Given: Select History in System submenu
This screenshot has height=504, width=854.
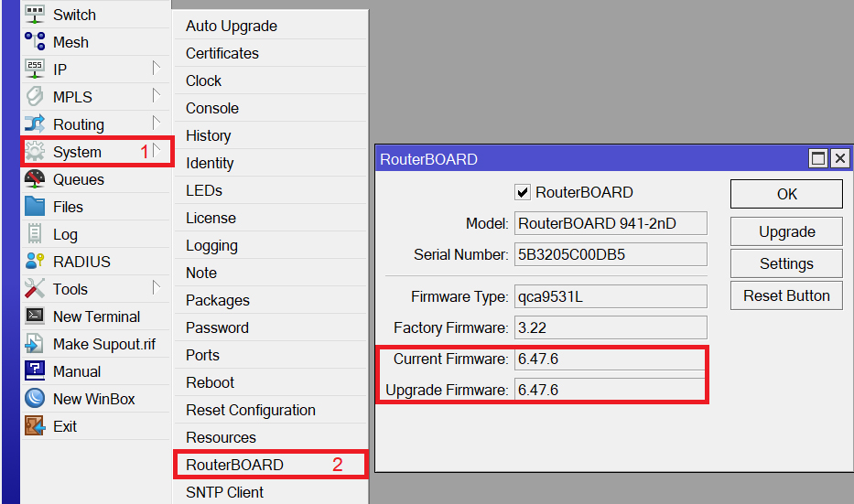Looking at the screenshot, I should (271, 135).
